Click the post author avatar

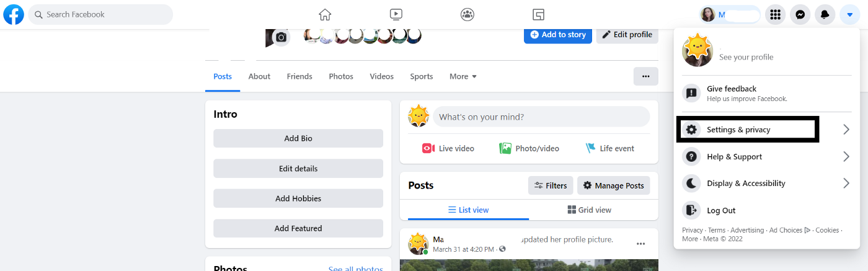click(x=418, y=244)
